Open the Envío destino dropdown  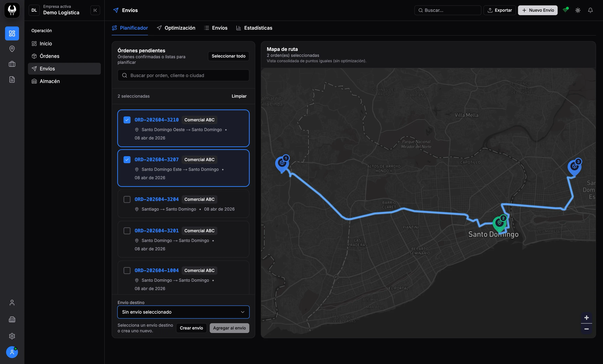pyautogui.click(x=183, y=312)
